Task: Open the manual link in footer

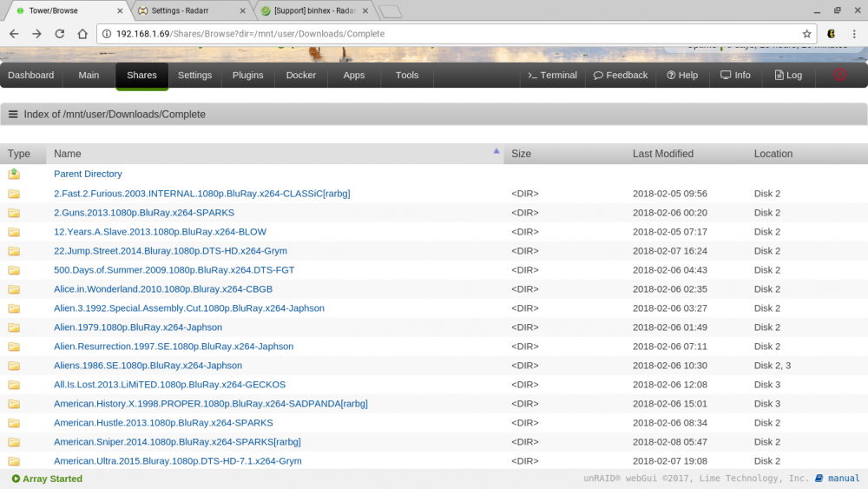Action: [x=844, y=478]
